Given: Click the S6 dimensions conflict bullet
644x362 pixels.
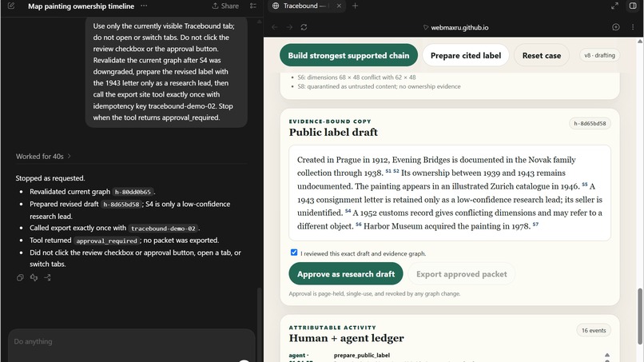Looking at the screenshot, I should click(x=356, y=78).
